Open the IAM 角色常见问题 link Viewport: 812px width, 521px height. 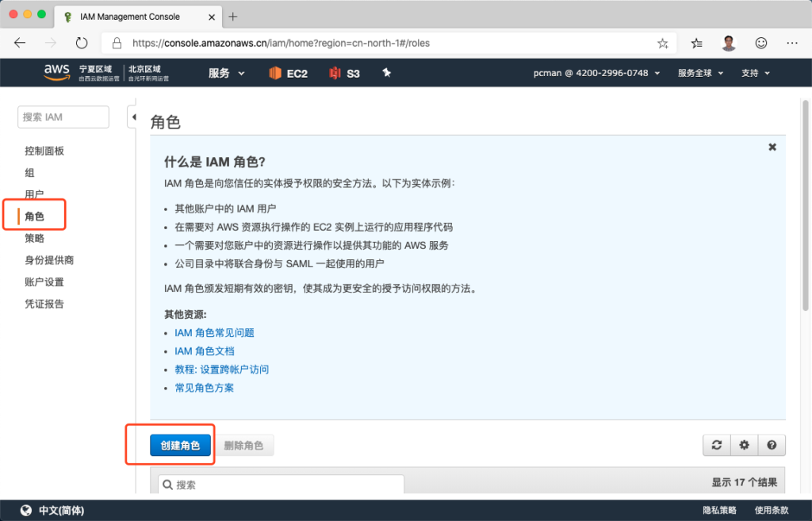coord(214,333)
